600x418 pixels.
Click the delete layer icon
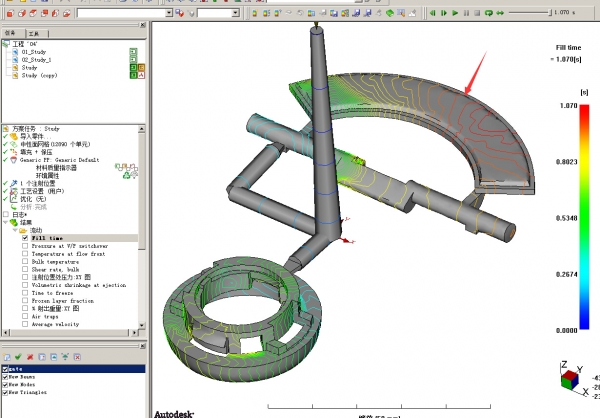(77, 357)
